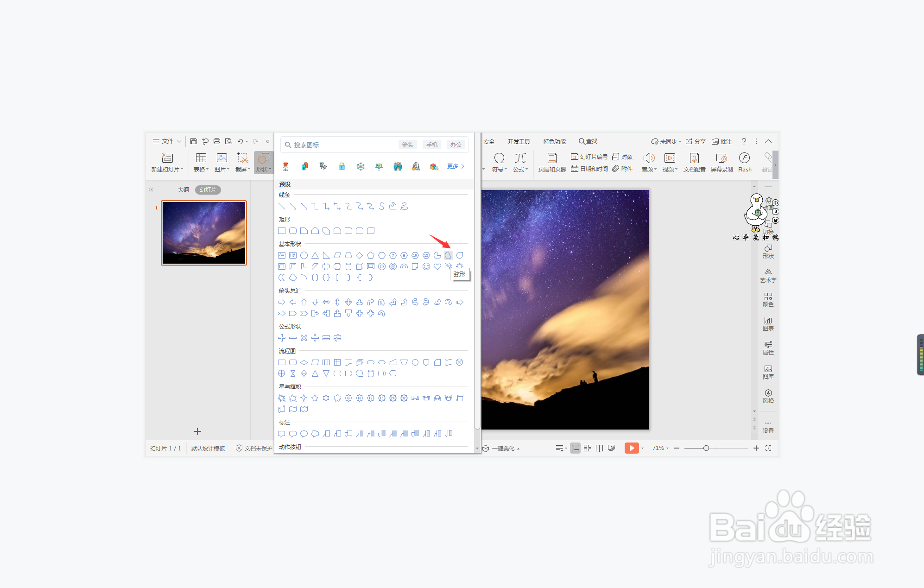Select the heart shape in basic shapes

click(x=437, y=266)
